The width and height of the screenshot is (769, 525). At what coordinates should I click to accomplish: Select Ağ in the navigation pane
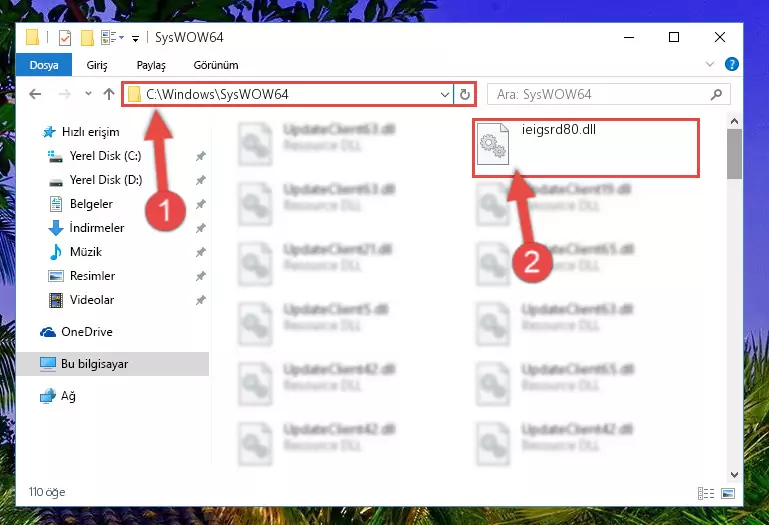(68, 396)
